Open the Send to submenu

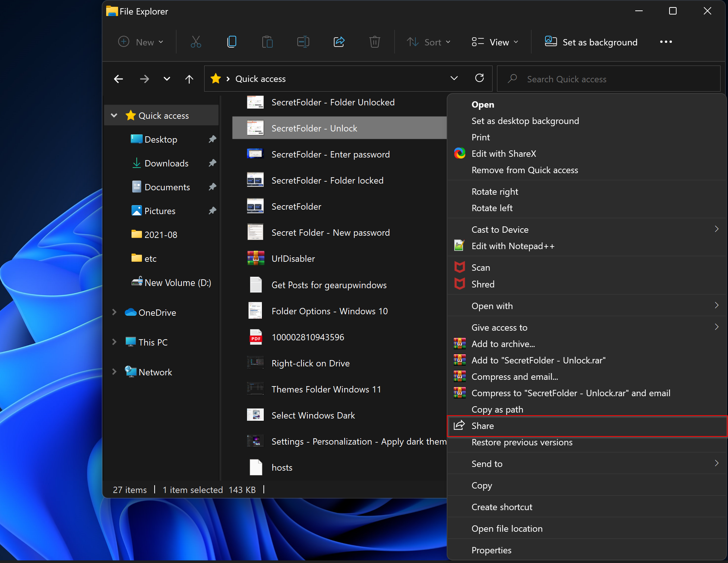586,464
